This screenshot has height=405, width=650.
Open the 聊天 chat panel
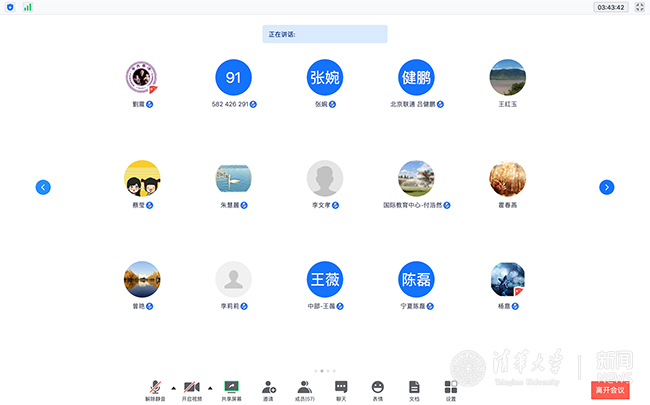point(341,387)
